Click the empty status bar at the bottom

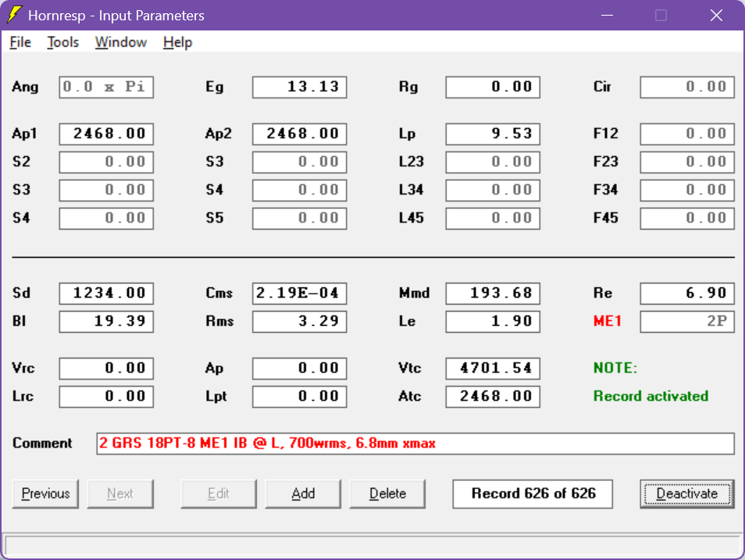[x=372, y=545]
